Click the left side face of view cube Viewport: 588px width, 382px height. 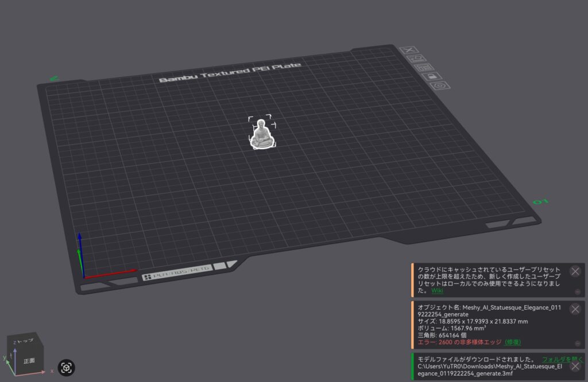click(x=10, y=356)
